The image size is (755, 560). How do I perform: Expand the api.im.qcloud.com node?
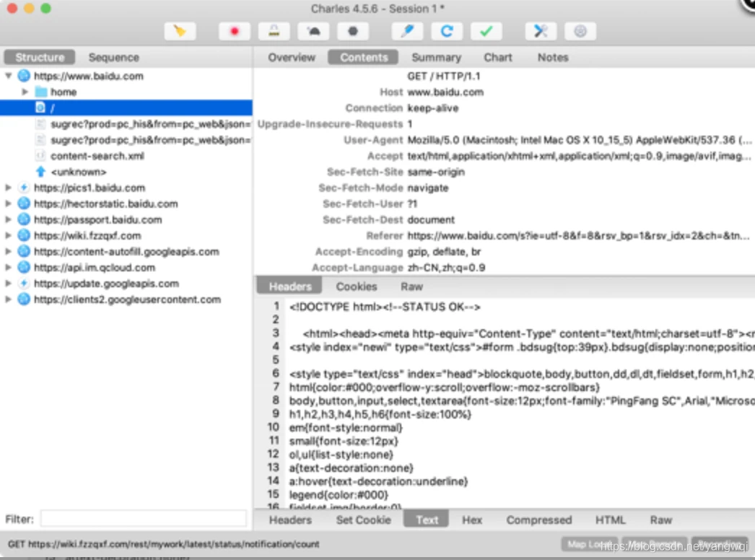coord(8,267)
